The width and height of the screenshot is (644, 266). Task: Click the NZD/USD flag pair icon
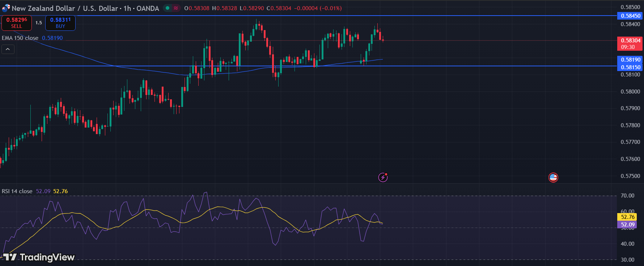coord(6,8)
